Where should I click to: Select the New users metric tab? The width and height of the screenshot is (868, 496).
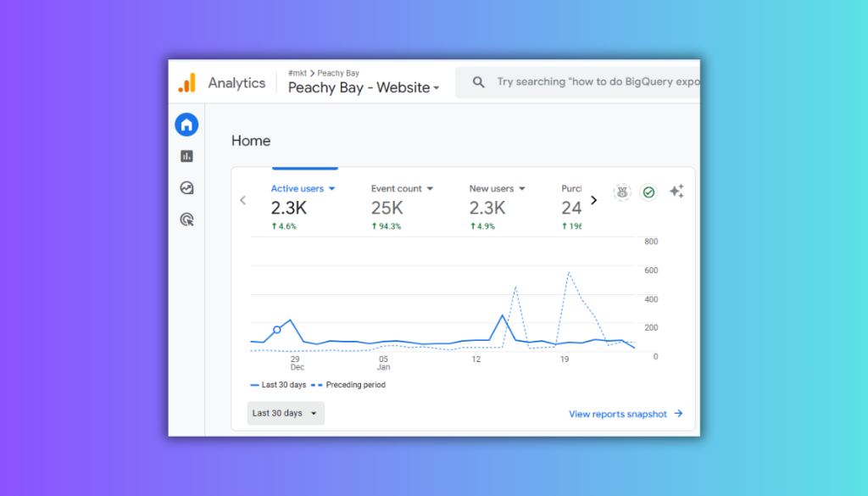[x=492, y=189]
